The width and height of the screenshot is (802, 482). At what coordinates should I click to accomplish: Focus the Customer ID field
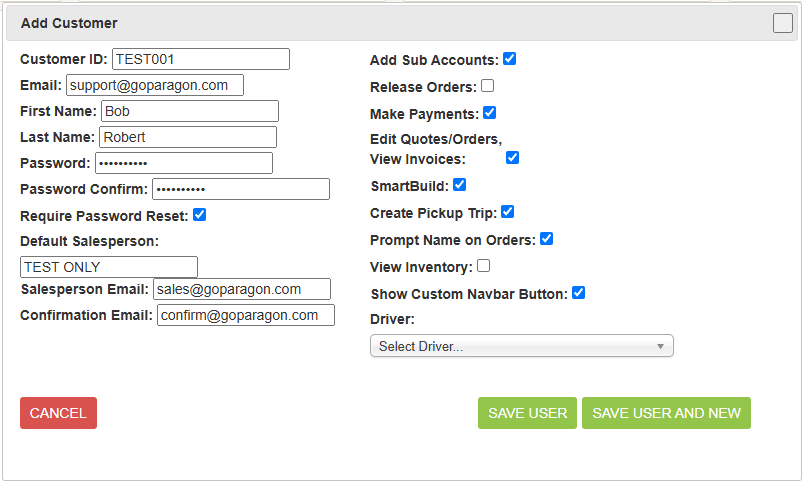point(201,59)
